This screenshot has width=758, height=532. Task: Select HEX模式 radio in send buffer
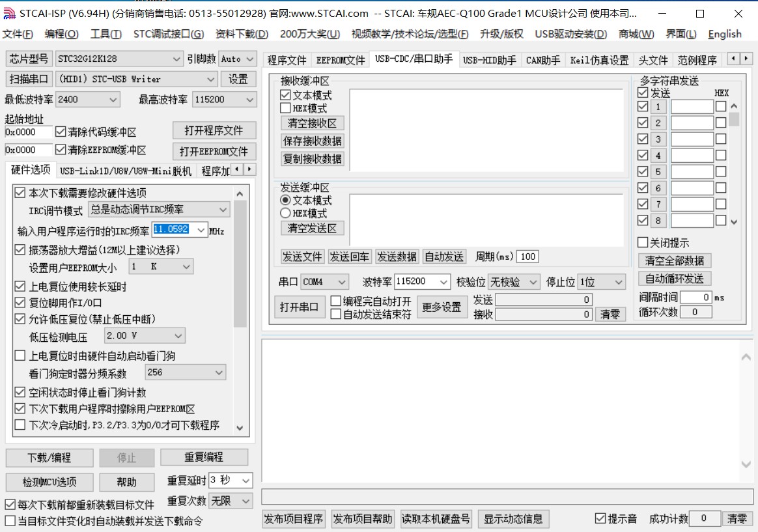[x=285, y=213]
